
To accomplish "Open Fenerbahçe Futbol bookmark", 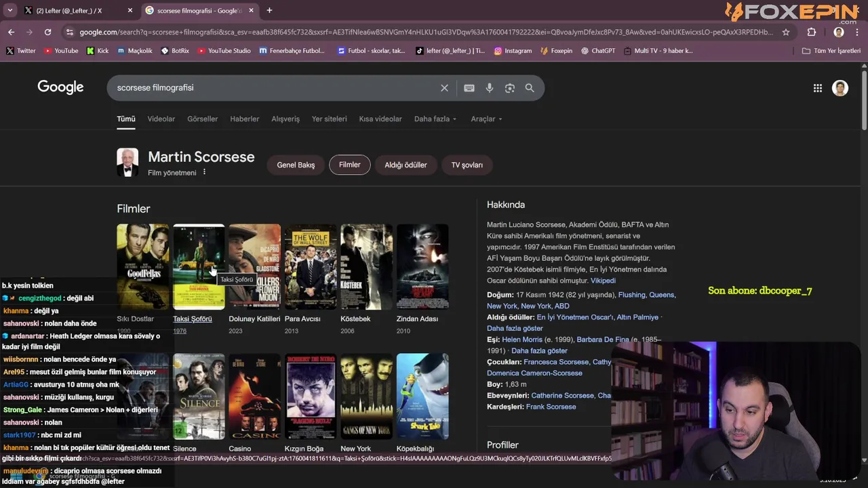I will pos(292,51).
